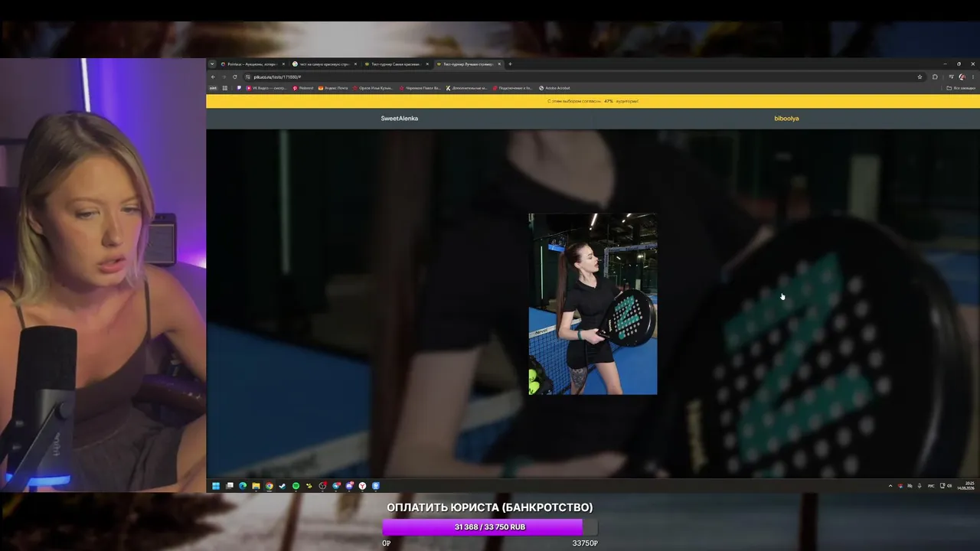The width and height of the screenshot is (980, 551).
Task: Reload the current page
Action: point(234,77)
